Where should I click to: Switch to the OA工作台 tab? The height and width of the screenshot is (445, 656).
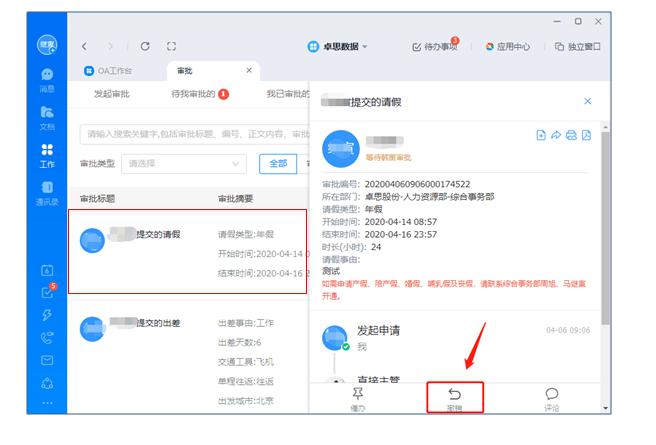[x=108, y=71]
